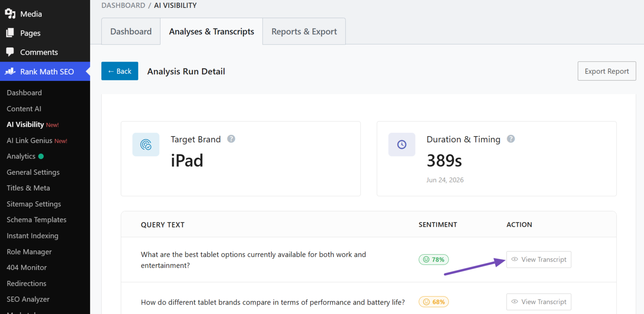This screenshot has width=644, height=314.
Task: Click the Comments speech bubble icon
Action: pos(10,52)
